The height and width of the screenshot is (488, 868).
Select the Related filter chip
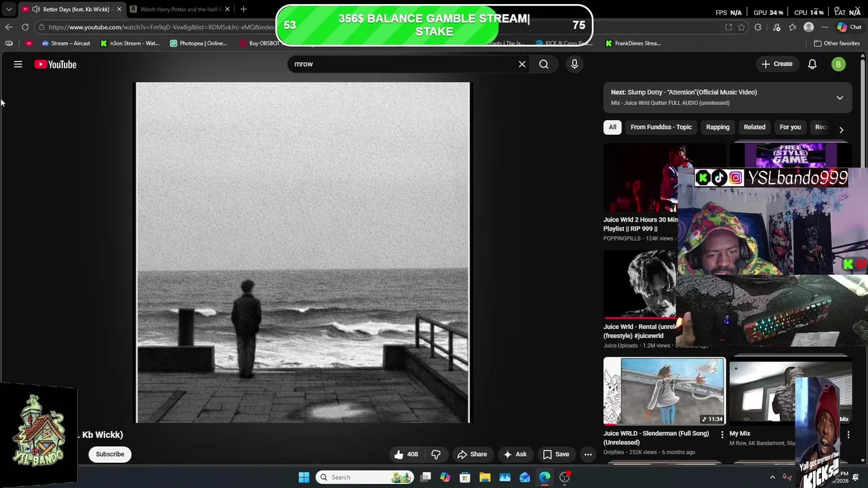coord(754,127)
